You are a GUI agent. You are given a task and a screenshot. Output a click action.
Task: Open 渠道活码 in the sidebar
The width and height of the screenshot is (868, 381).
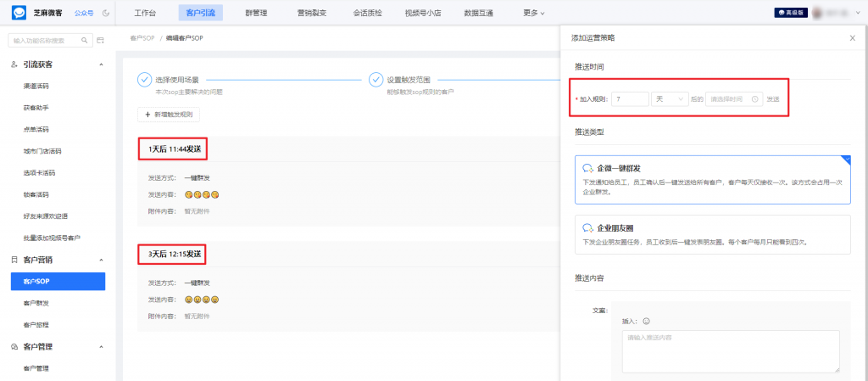36,86
